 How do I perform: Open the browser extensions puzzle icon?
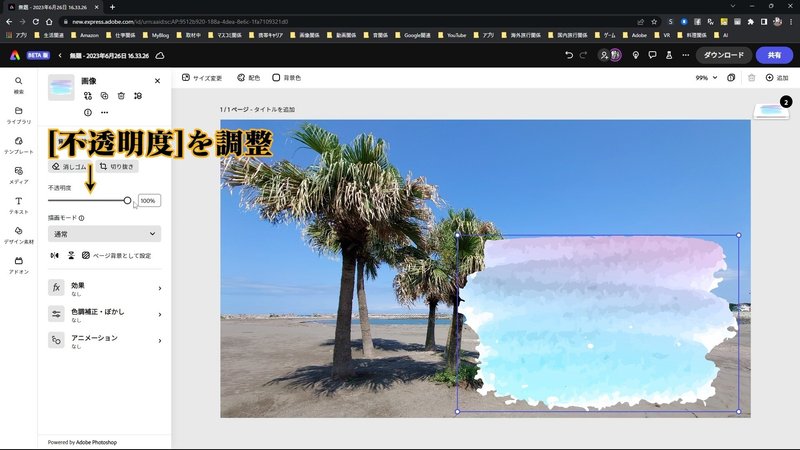coord(751,21)
